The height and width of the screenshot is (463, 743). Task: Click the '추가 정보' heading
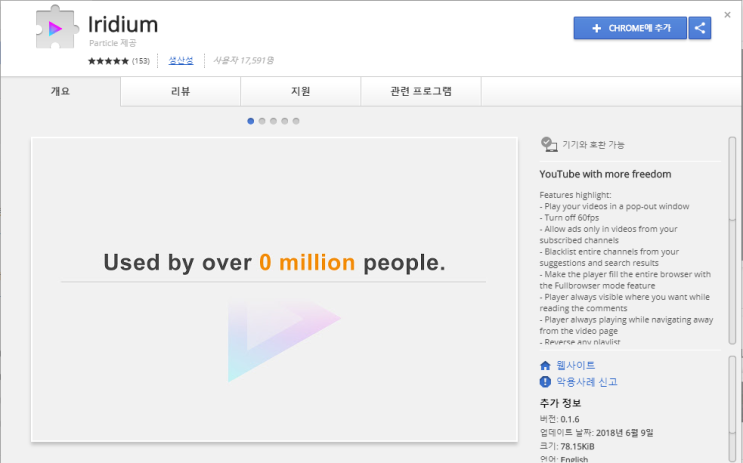coord(560,403)
